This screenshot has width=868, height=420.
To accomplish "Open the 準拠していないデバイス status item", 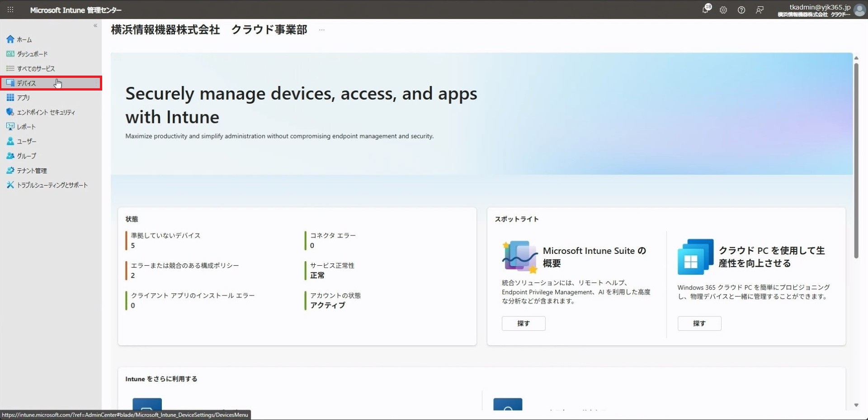I will pyautogui.click(x=165, y=236).
